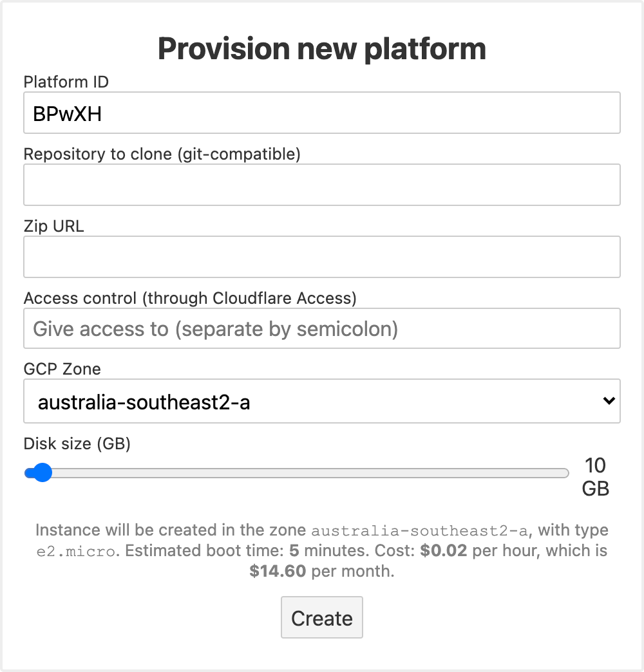Click the 10 GB value display

pos(595,476)
